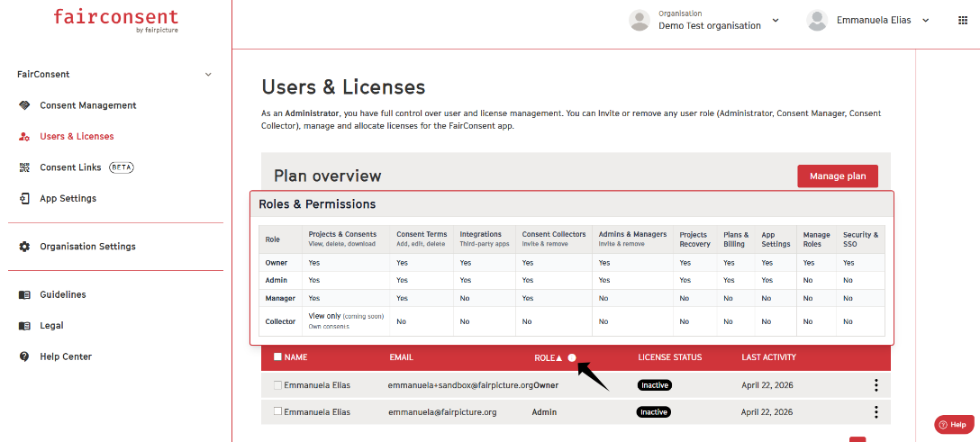Click email emmanuela+sandbox@fairpicture.org
The height and width of the screenshot is (442, 980).
(460, 385)
